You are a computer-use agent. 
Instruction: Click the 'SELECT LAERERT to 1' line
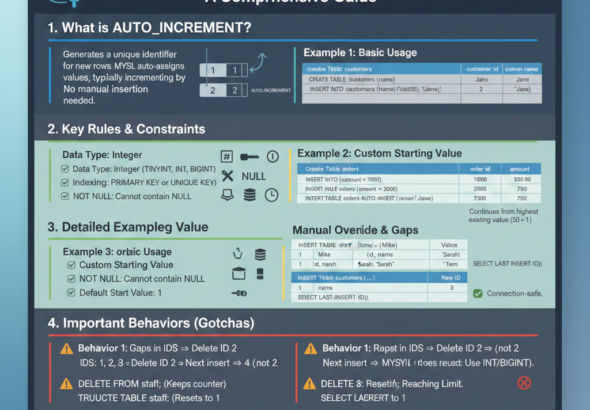coord(363,398)
